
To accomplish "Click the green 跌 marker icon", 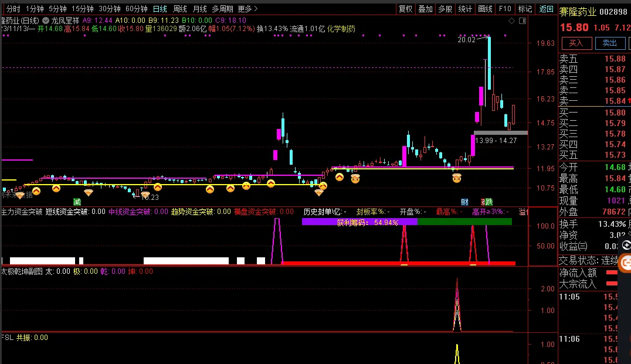I will tap(488, 202).
